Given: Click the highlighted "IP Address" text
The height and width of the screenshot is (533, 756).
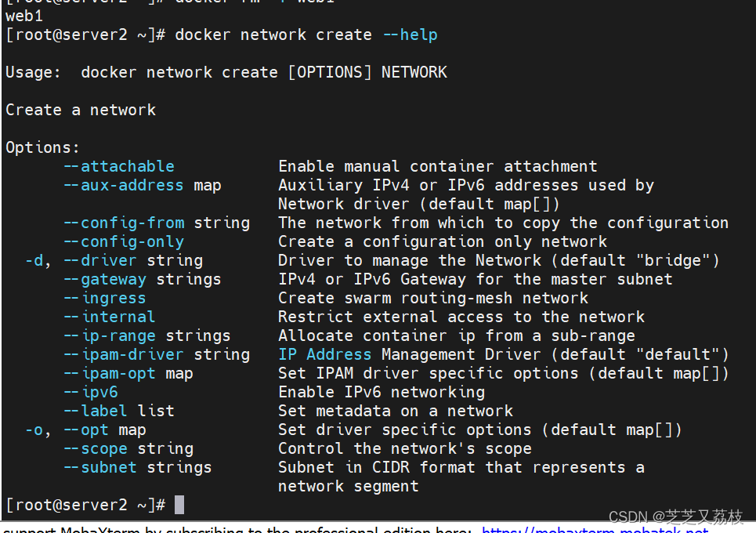Looking at the screenshot, I should click(325, 354).
